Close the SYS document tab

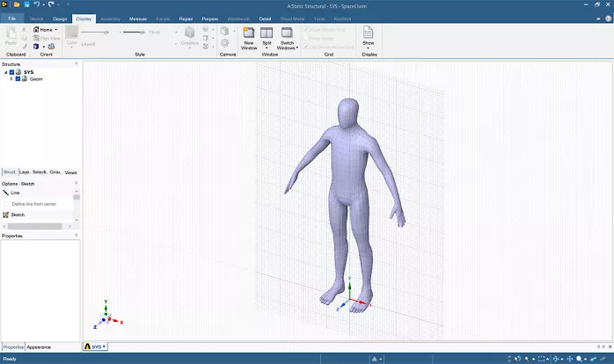tap(104, 346)
